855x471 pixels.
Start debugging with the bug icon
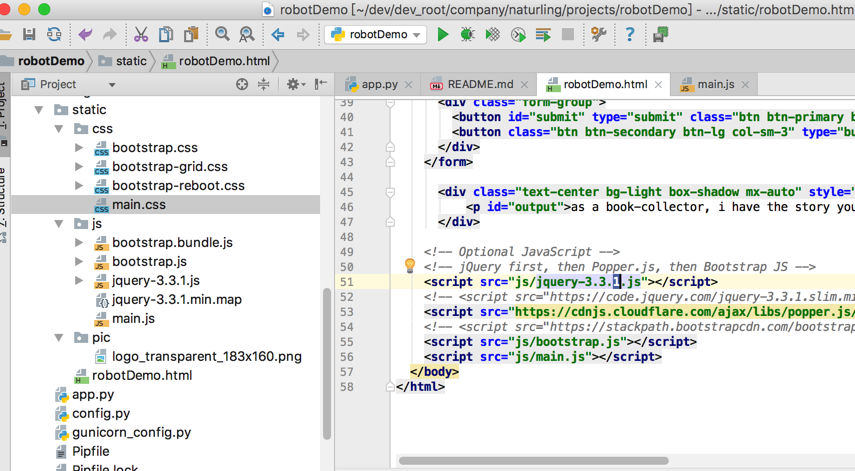[x=467, y=35]
